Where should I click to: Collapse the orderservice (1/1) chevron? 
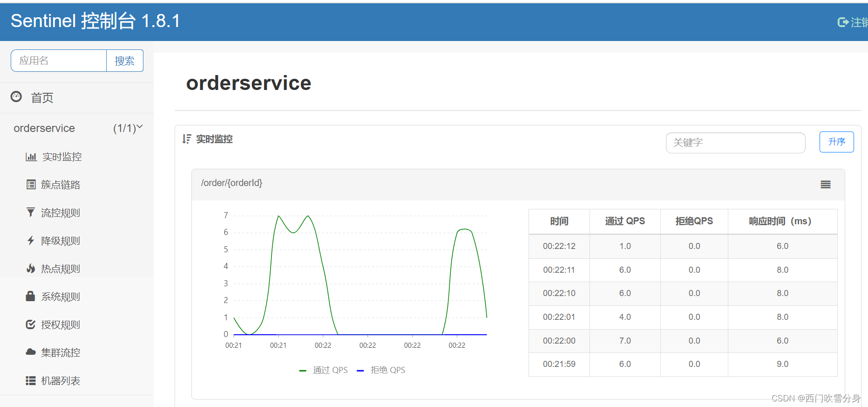click(x=139, y=127)
